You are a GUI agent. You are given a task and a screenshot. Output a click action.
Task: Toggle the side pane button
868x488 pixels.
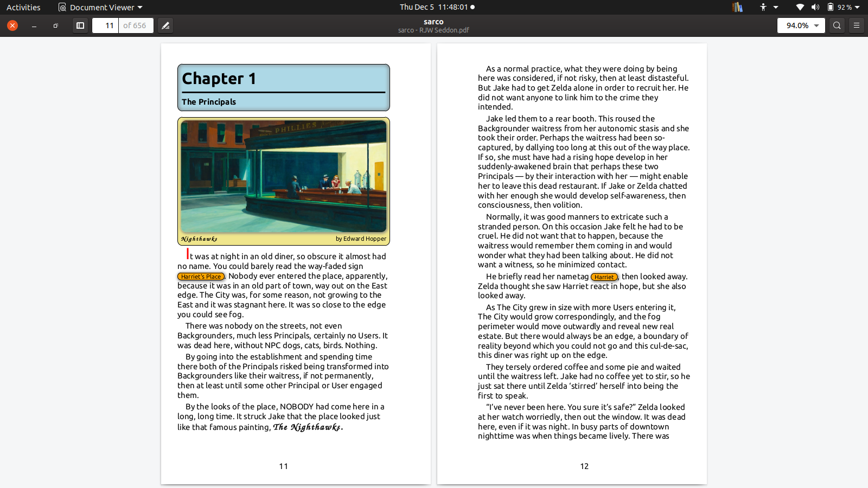pos(80,25)
